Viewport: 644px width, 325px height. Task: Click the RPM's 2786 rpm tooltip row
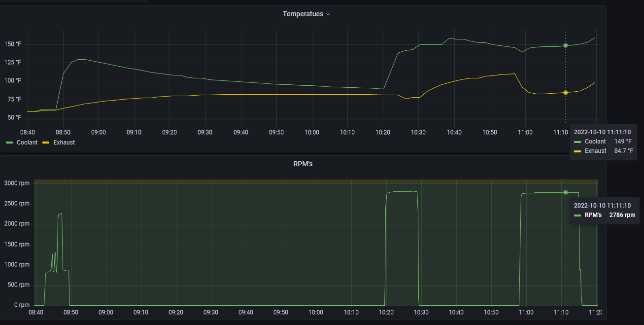point(605,215)
